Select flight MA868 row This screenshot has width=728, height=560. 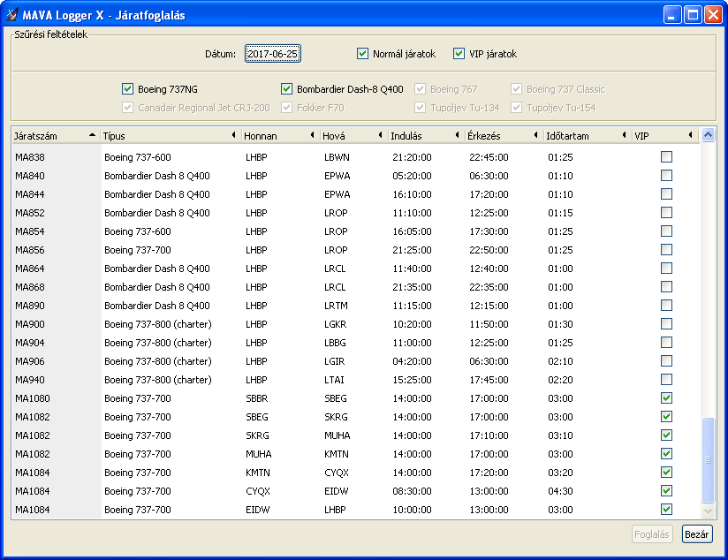coord(355,287)
